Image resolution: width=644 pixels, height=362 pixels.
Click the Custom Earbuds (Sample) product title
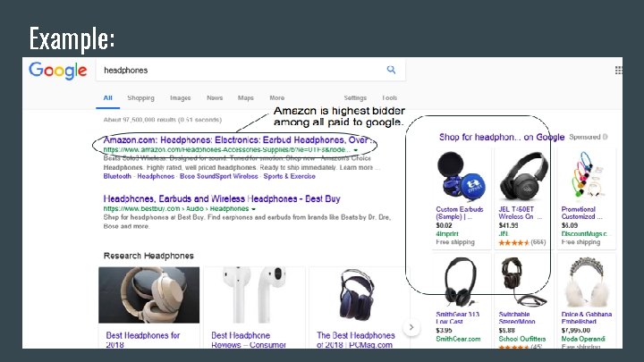click(460, 213)
